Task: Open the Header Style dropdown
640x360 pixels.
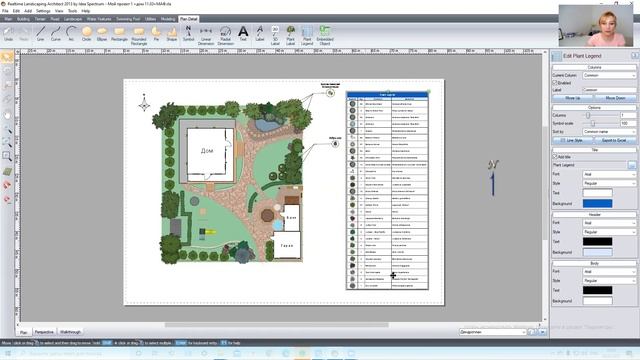Action: pyautogui.click(x=609, y=232)
